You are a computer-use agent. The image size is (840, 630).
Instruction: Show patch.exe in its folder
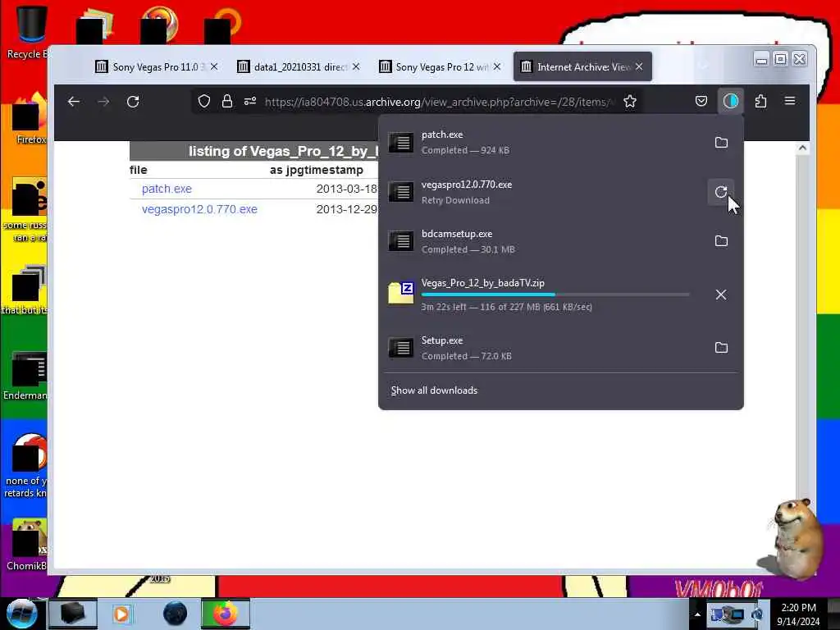point(721,143)
